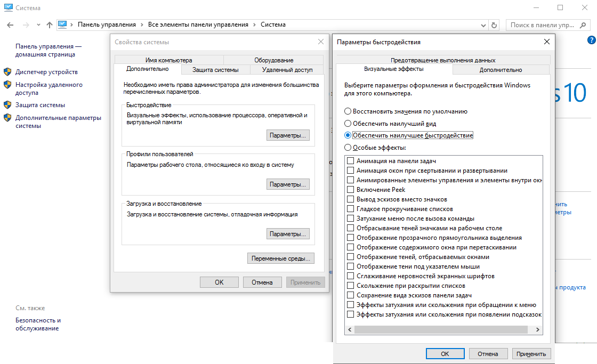The height and width of the screenshot is (364, 597).
Task: Switch to Защита системы tab in Свойства системы
Action: point(215,70)
